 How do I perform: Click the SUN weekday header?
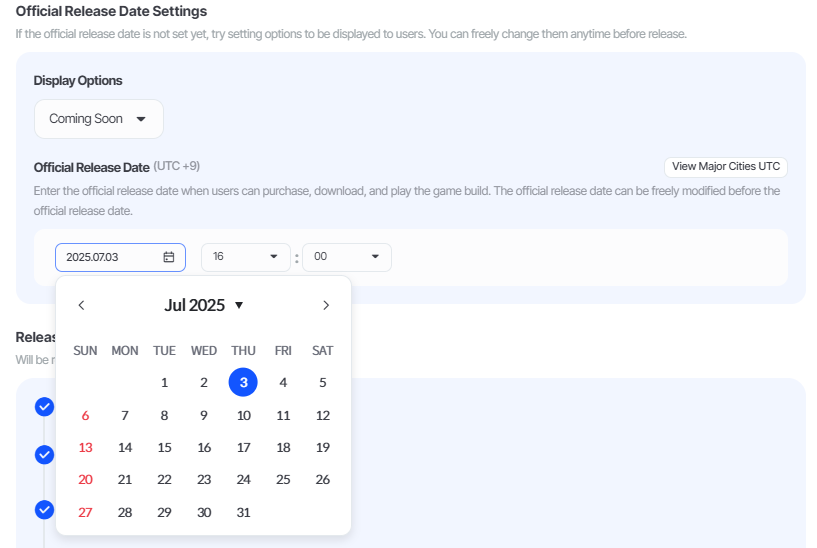(85, 351)
